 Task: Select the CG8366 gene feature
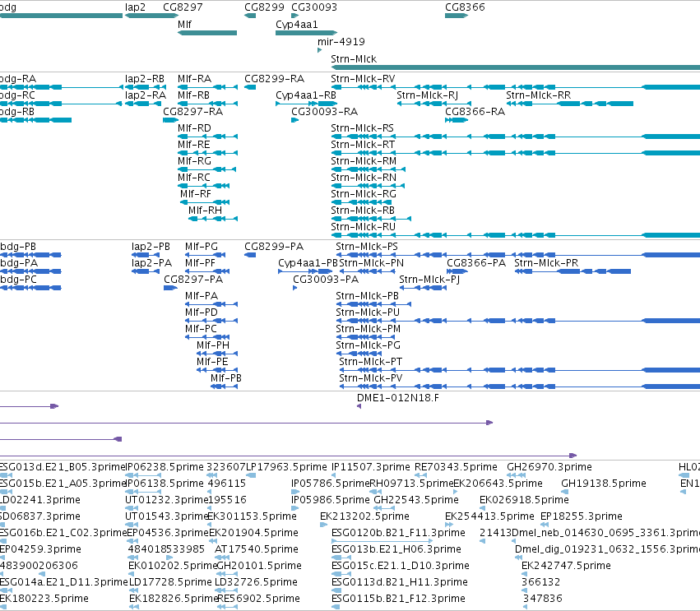coord(457,16)
